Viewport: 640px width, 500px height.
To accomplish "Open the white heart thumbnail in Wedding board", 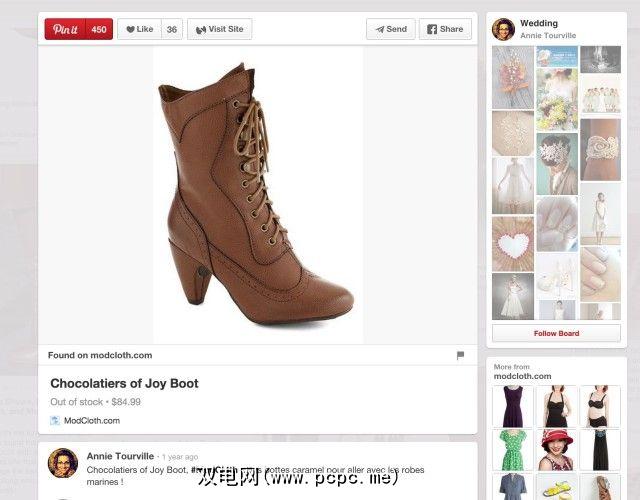I will [x=513, y=244].
